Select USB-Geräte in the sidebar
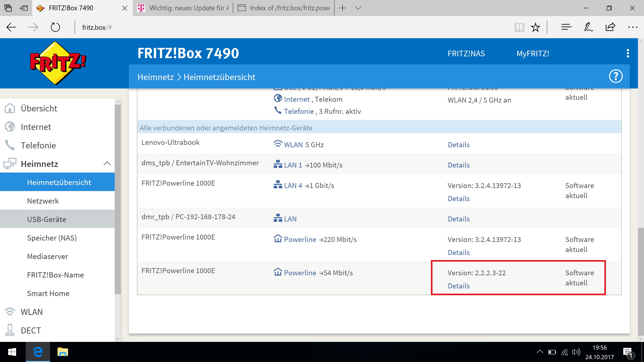The image size is (644, 362). click(46, 219)
